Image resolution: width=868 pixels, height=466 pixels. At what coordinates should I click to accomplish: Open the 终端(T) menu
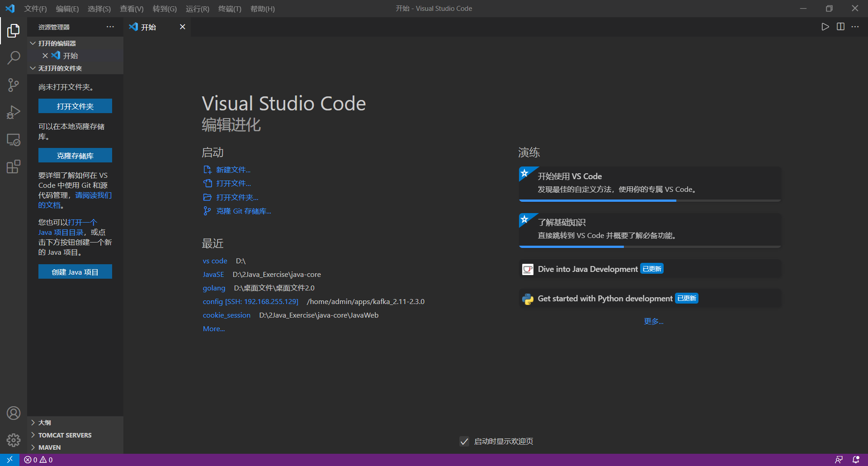tap(230, 9)
